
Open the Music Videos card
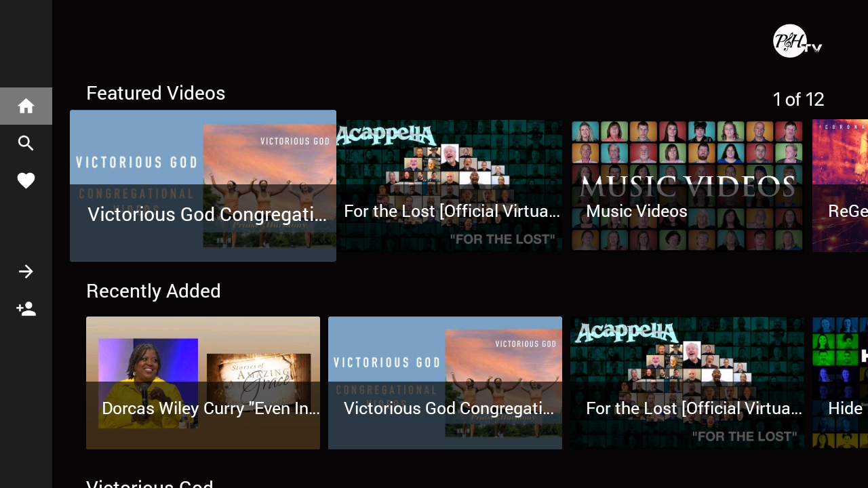[x=687, y=186]
